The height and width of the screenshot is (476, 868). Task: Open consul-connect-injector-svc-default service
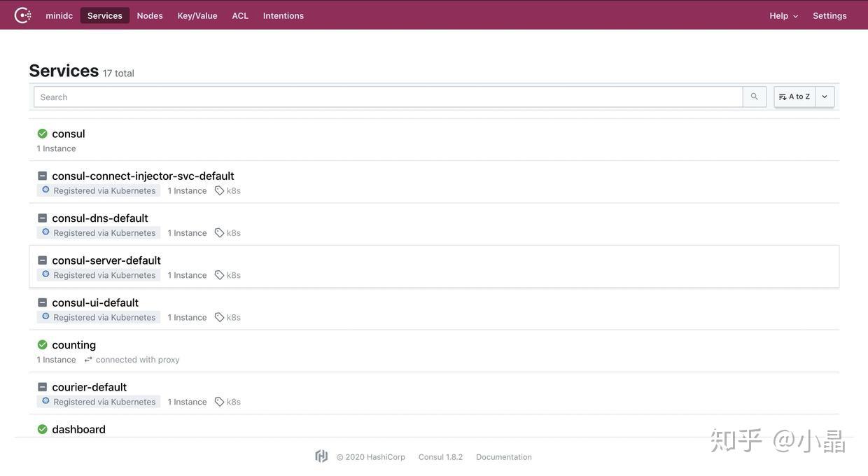[x=143, y=176]
